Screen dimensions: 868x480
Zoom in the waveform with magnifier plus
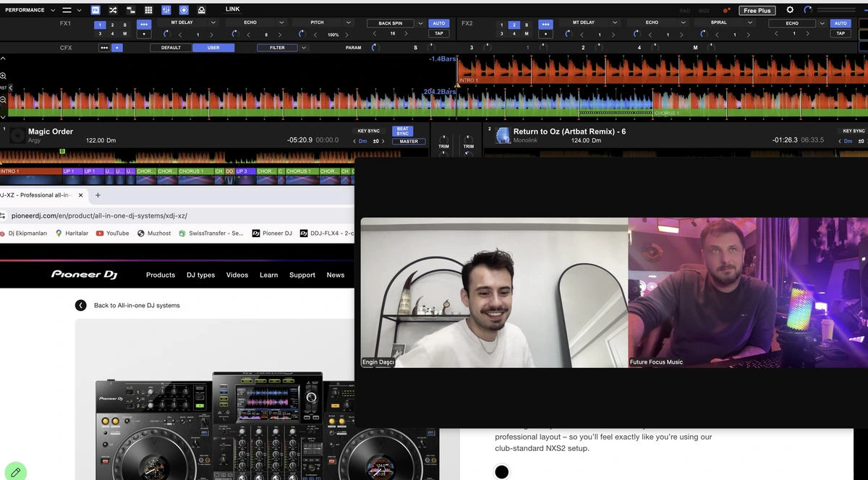(x=4, y=76)
